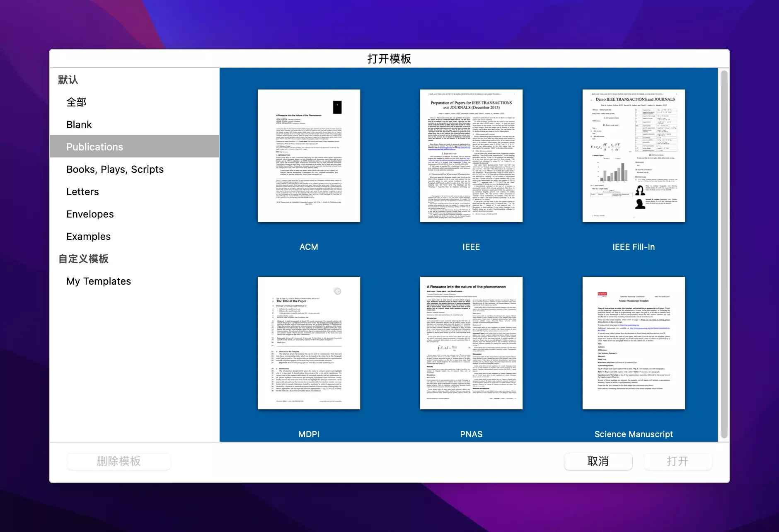Open the Examples category
Screen dimensions: 779x532
click(x=134, y=236)
